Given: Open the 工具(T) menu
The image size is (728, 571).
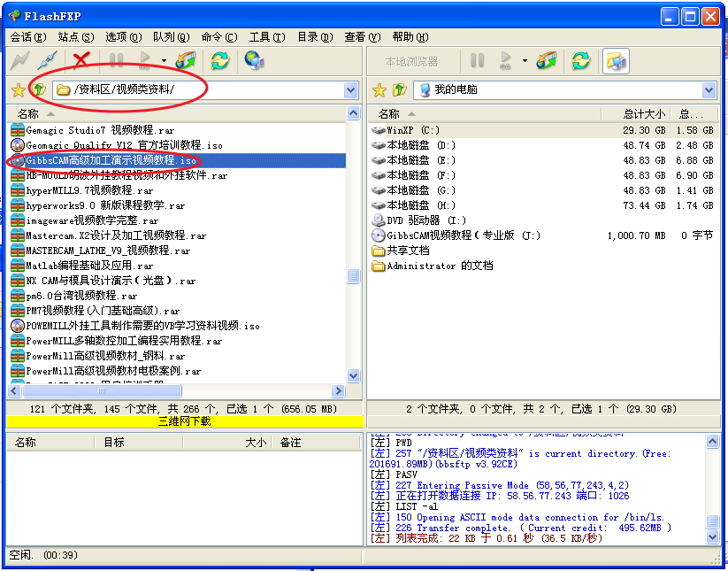Looking at the screenshot, I should point(267,37).
